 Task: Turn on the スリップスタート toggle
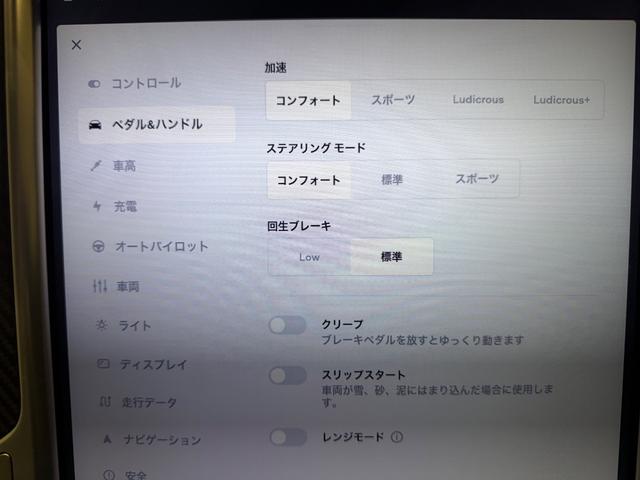(288, 375)
